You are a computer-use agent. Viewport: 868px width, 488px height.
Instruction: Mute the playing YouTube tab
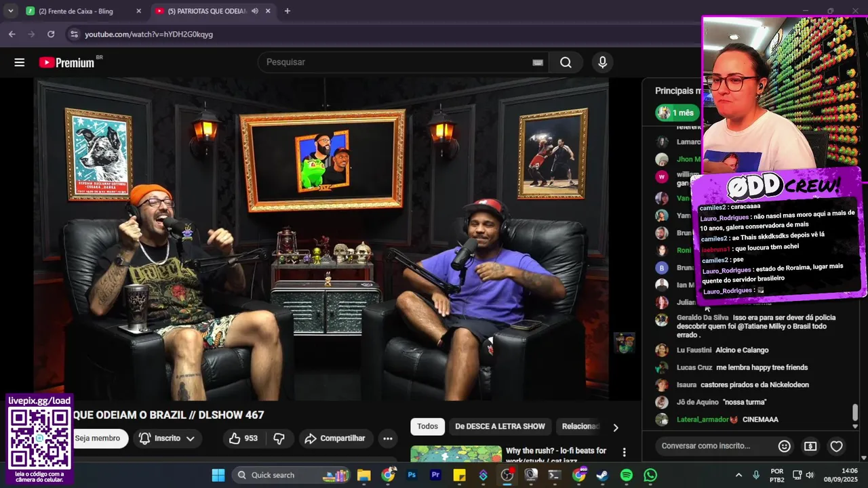tap(255, 11)
